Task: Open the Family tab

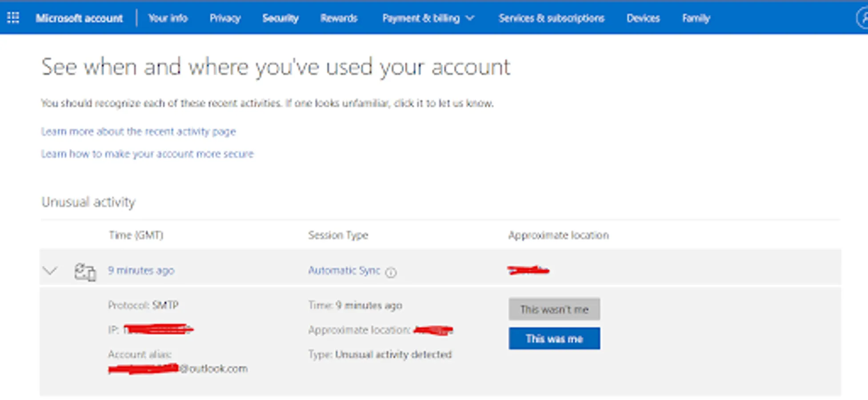Action: [696, 18]
